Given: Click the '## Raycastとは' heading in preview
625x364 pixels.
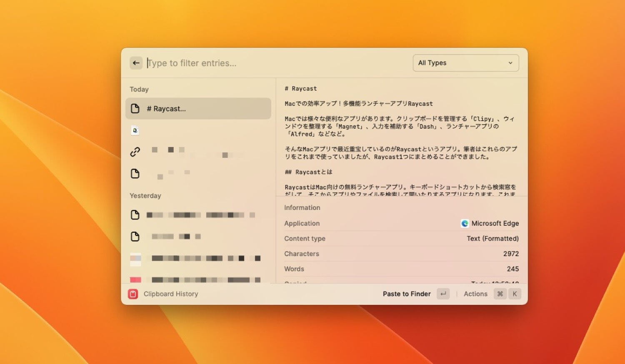Looking at the screenshot, I should coord(308,172).
